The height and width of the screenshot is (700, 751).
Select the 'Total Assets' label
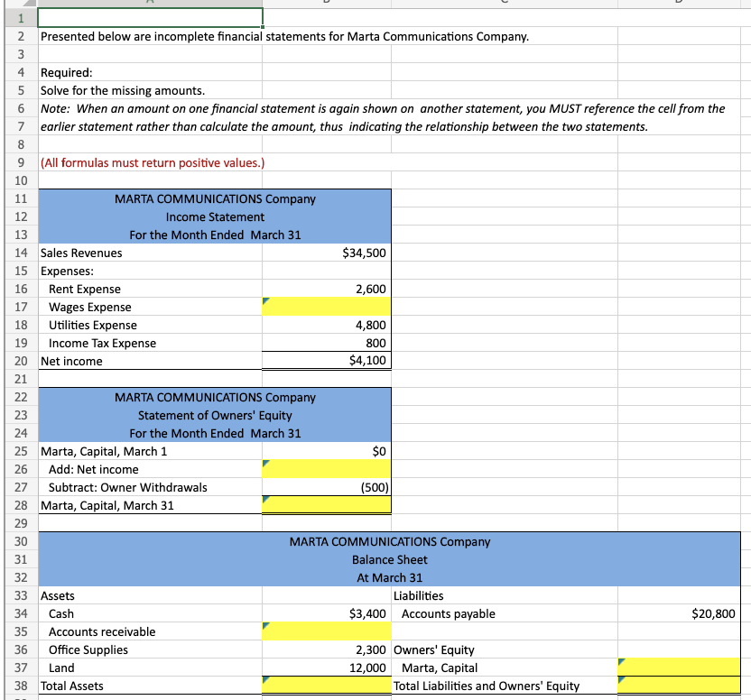tap(72, 686)
